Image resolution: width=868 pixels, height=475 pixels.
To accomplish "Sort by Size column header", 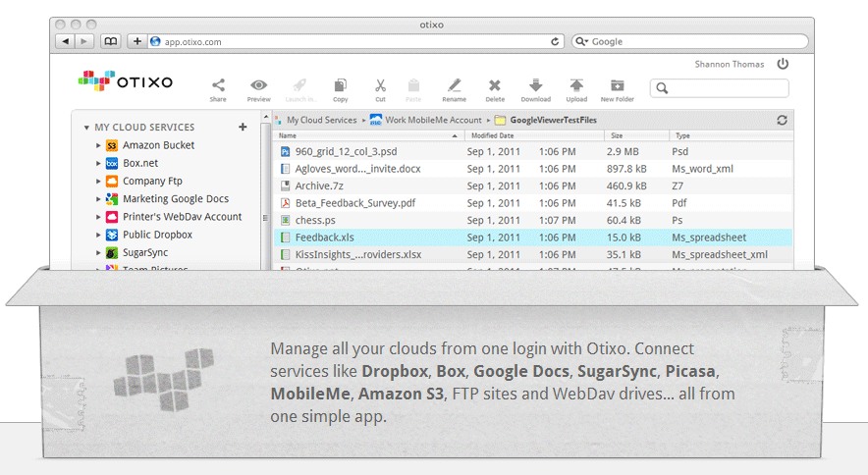I will pos(636,135).
